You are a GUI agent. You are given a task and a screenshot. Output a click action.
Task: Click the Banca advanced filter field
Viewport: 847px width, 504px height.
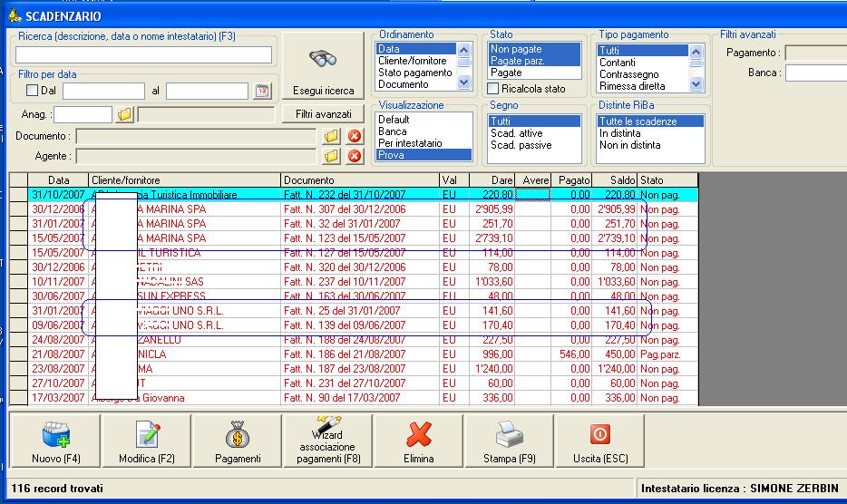tap(815, 73)
